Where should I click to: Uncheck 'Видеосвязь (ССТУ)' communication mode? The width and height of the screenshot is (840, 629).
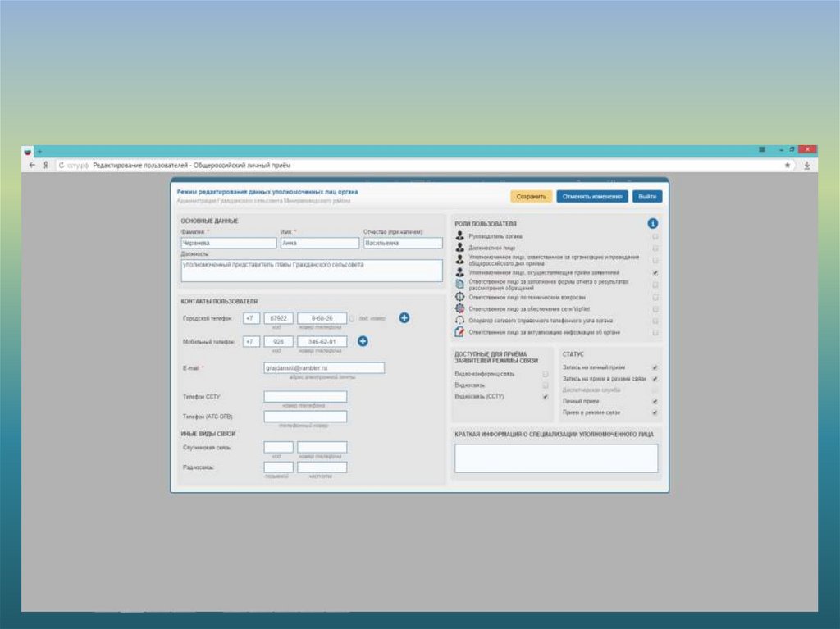click(546, 397)
